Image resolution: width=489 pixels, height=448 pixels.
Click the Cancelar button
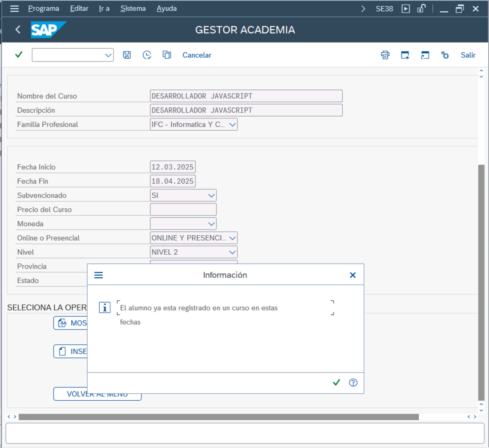(197, 55)
